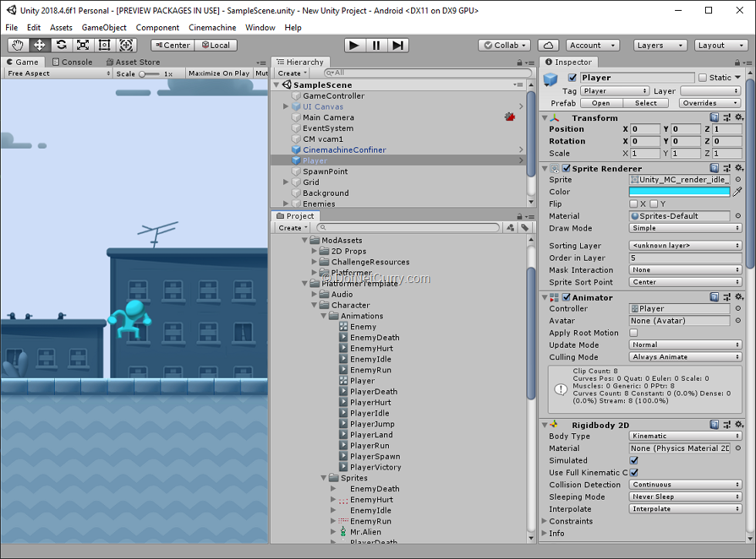Open the Component menu
The height and width of the screenshot is (559, 756).
pyautogui.click(x=157, y=28)
